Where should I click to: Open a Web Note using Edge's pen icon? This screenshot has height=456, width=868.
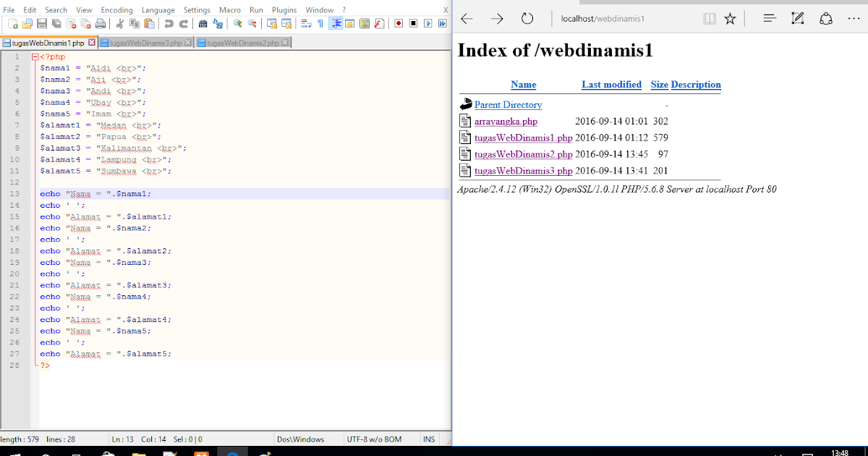[x=797, y=19]
